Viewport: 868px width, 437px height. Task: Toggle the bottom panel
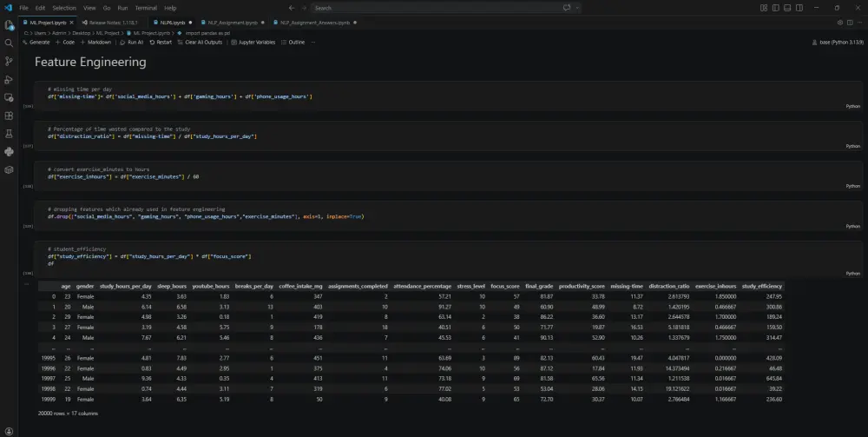[x=787, y=8]
